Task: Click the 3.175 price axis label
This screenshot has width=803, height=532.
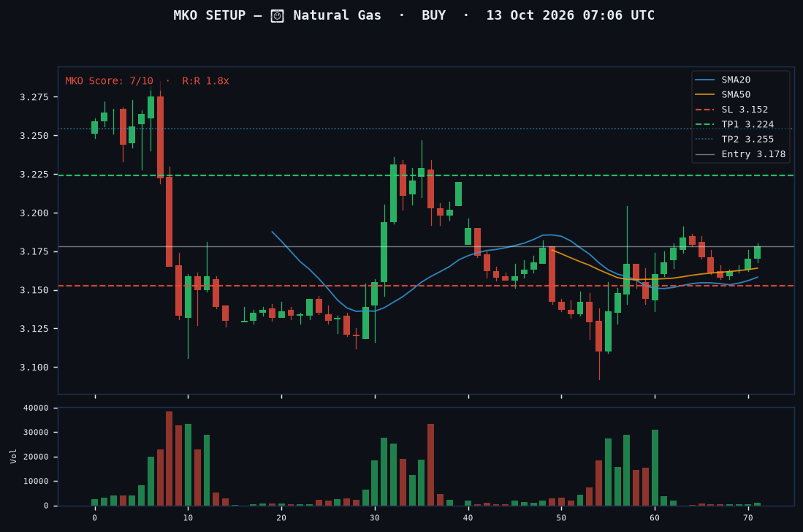Action: (34, 251)
